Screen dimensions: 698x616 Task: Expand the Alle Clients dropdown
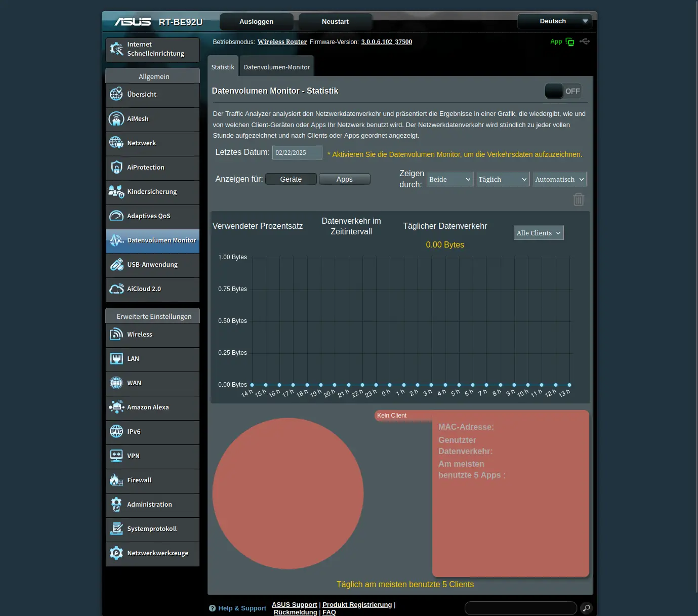(538, 233)
